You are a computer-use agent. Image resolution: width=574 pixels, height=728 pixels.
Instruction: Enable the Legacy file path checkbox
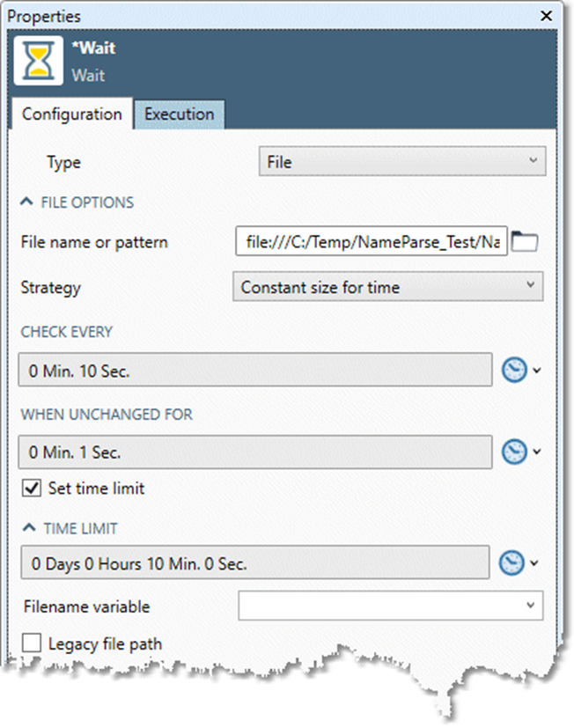point(32,643)
